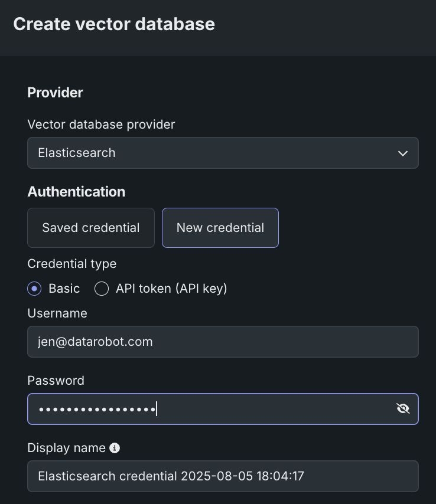Choose the API token radio button circle
436x504 pixels.
tap(102, 289)
